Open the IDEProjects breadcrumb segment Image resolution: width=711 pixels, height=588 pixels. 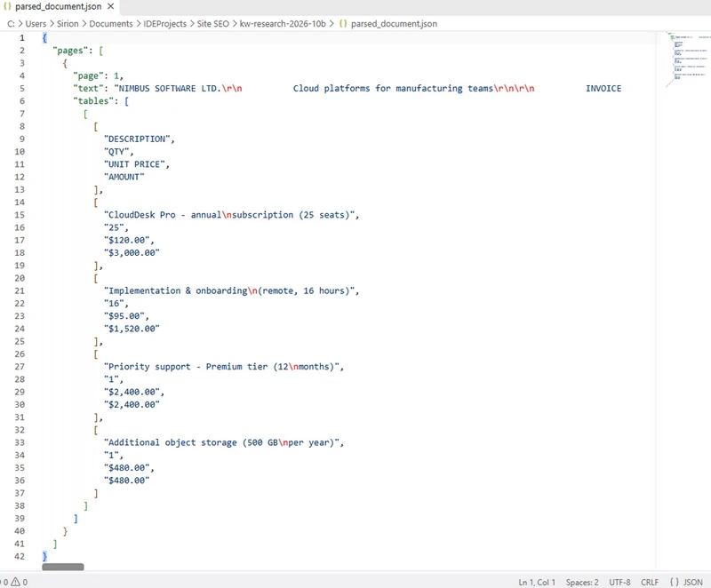point(165,24)
